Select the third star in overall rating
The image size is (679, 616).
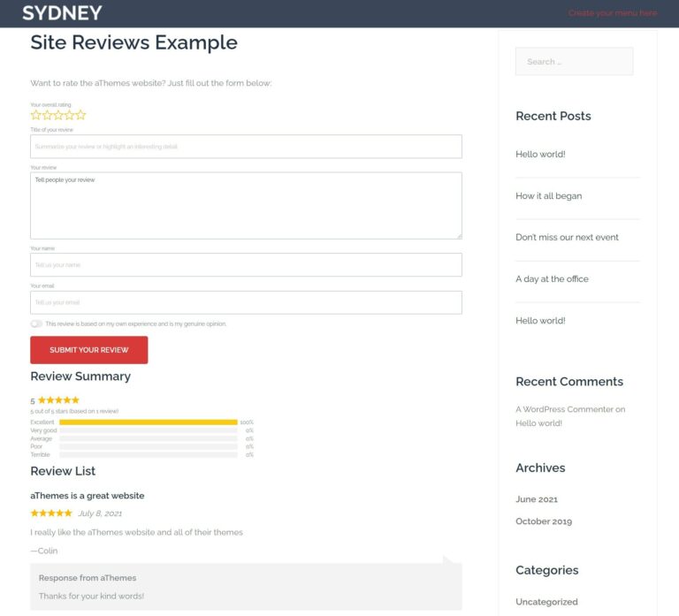(58, 115)
